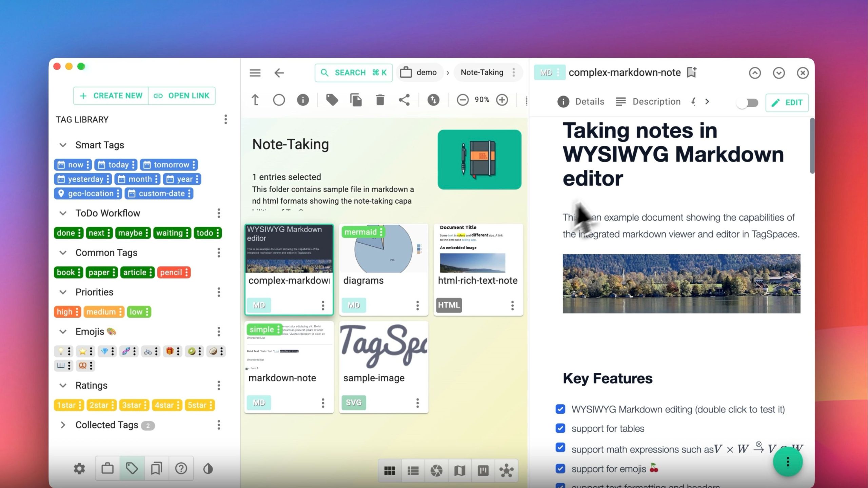
Task: Open menu of sample-image card
Action: pos(417,403)
